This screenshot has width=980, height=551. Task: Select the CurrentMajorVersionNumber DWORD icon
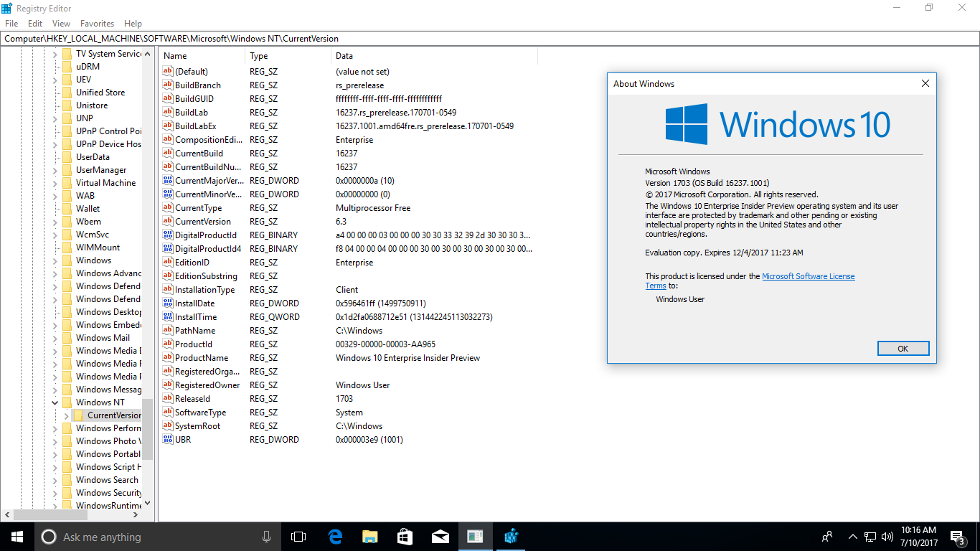click(168, 181)
